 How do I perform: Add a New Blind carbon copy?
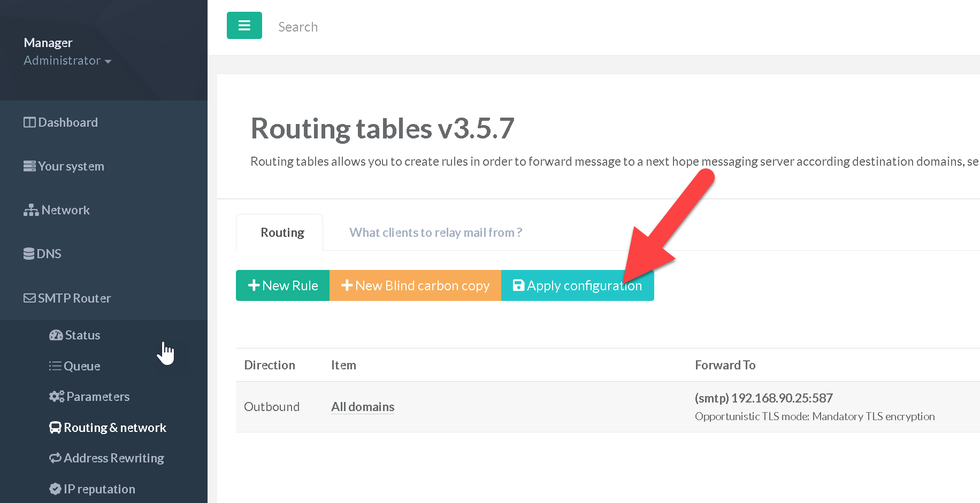415,285
